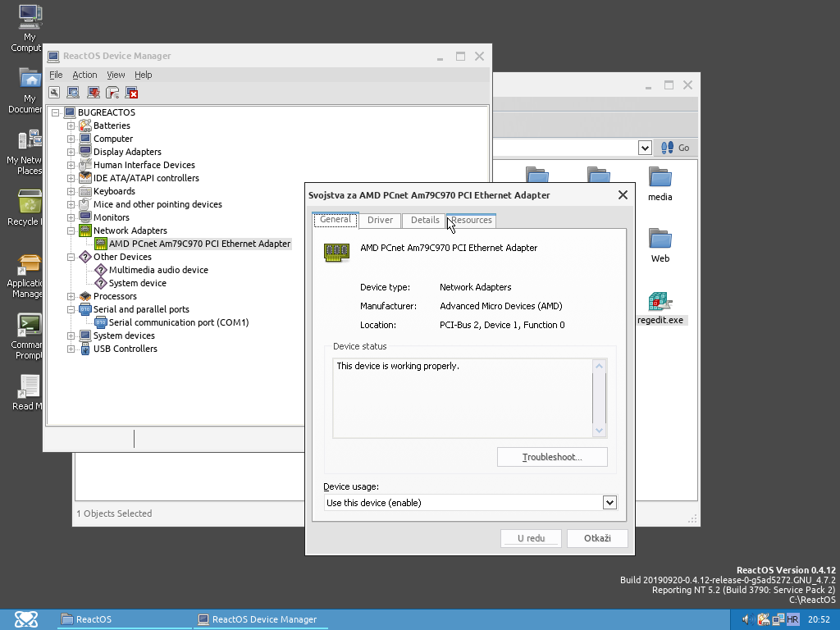Open the Action menu

tap(84, 75)
